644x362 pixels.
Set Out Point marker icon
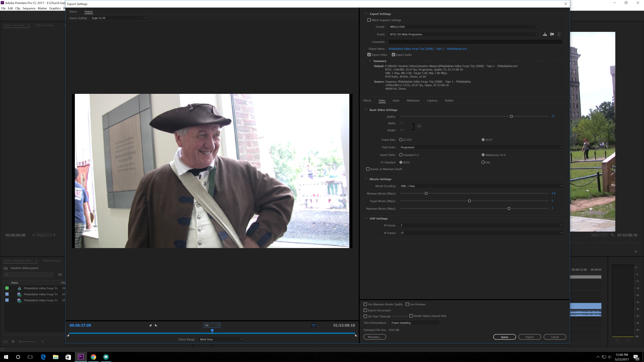coord(156,325)
